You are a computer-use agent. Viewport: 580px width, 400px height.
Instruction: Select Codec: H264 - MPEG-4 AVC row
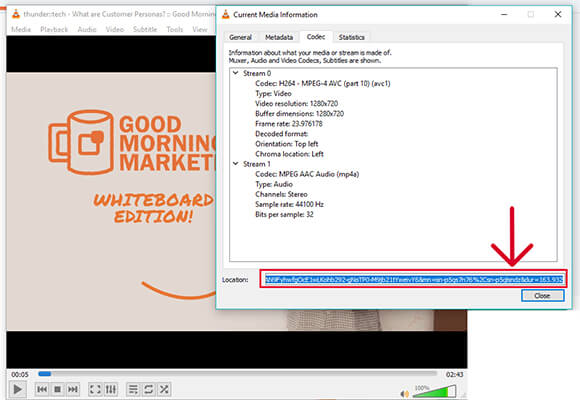click(x=323, y=83)
